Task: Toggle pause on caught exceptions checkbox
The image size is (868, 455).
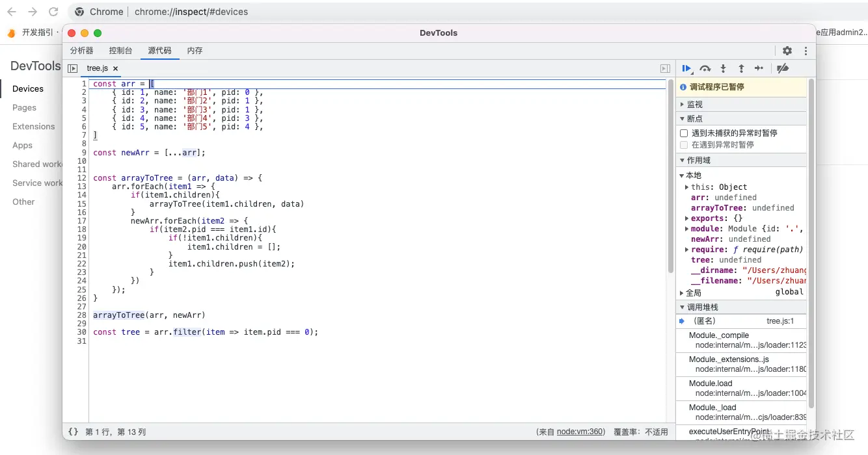Action: 684,145
